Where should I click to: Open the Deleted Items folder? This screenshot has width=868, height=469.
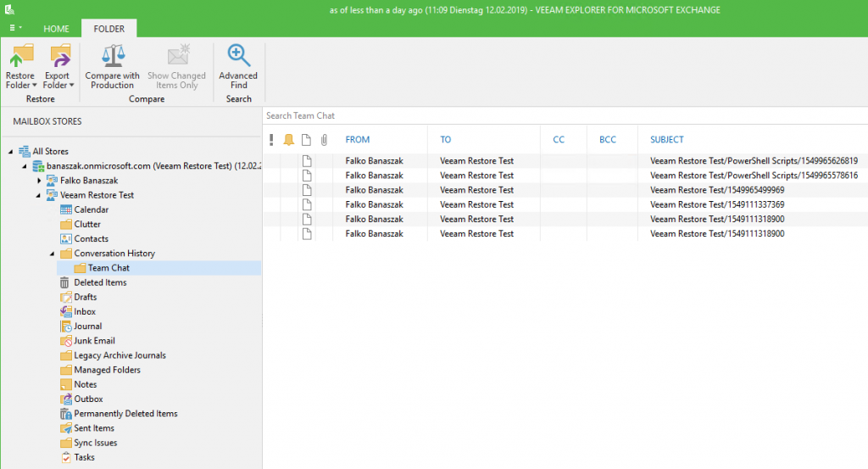click(x=93, y=282)
